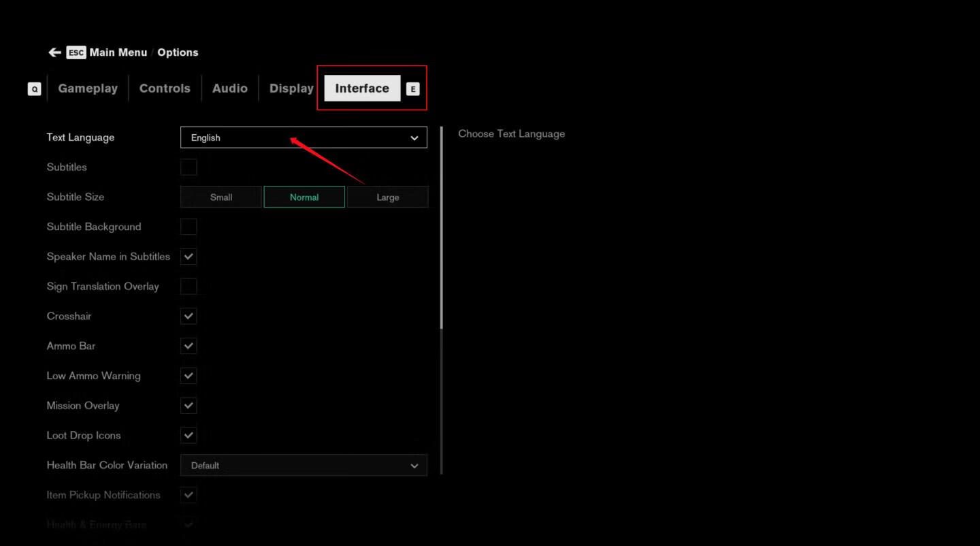Click the back arrow icon
The height and width of the screenshot is (546, 980).
click(54, 52)
